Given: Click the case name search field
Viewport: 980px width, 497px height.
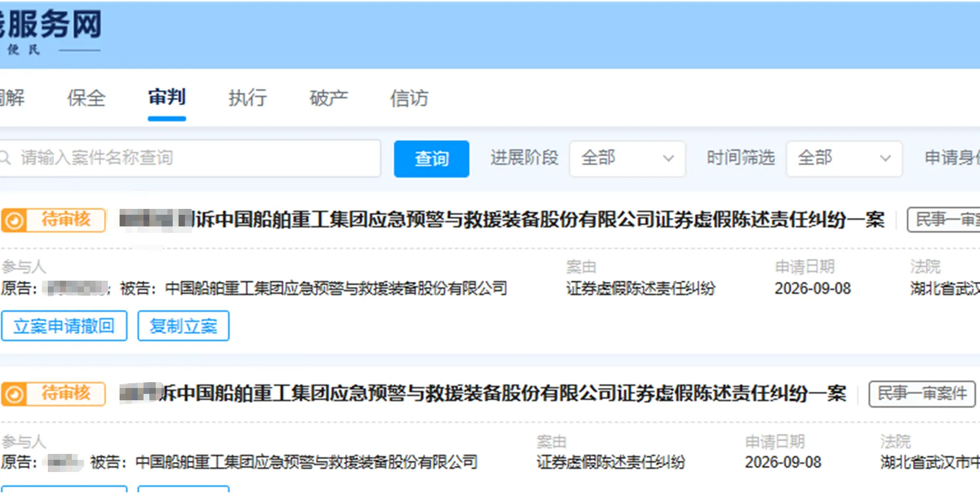Looking at the screenshot, I should tap(190, 158).
